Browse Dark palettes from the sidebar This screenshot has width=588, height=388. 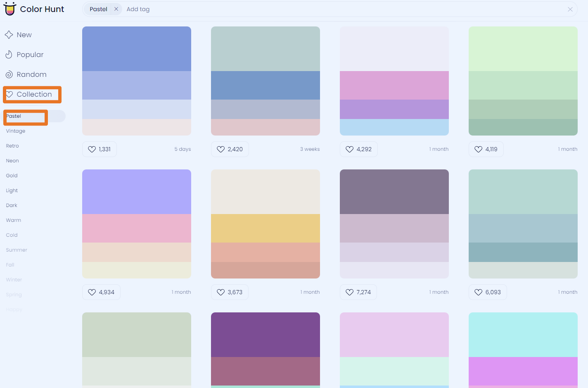pos(12,205)
